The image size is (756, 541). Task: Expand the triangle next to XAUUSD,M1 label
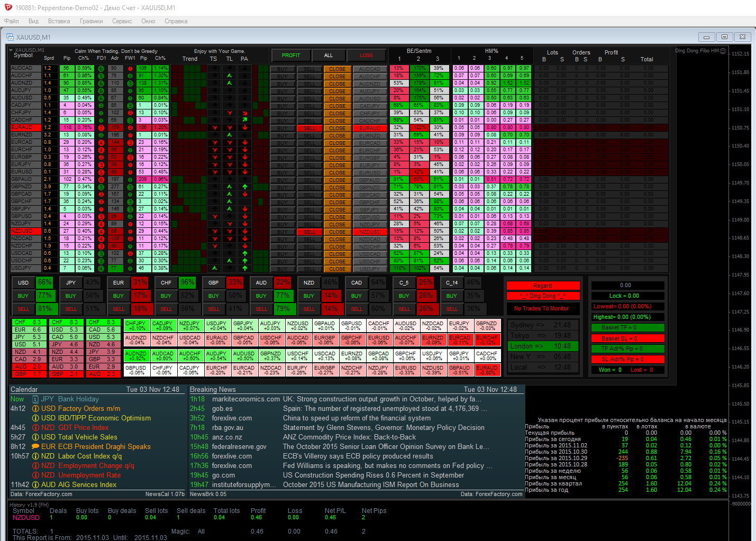(x=11, y=50)
